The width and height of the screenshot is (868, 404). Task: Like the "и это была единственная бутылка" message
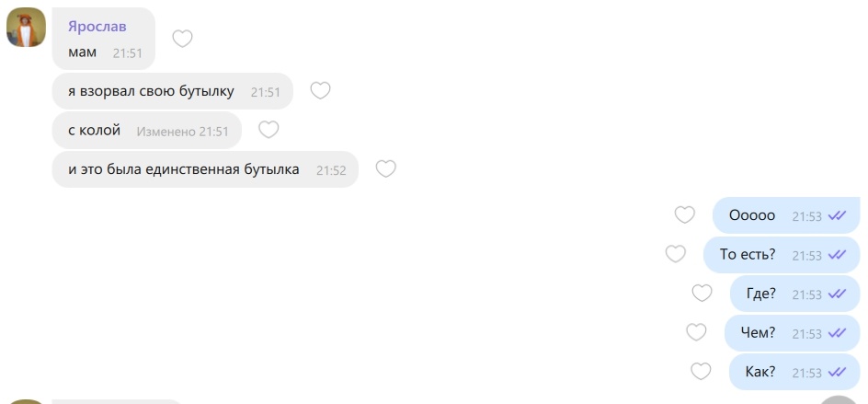(386, 168)
